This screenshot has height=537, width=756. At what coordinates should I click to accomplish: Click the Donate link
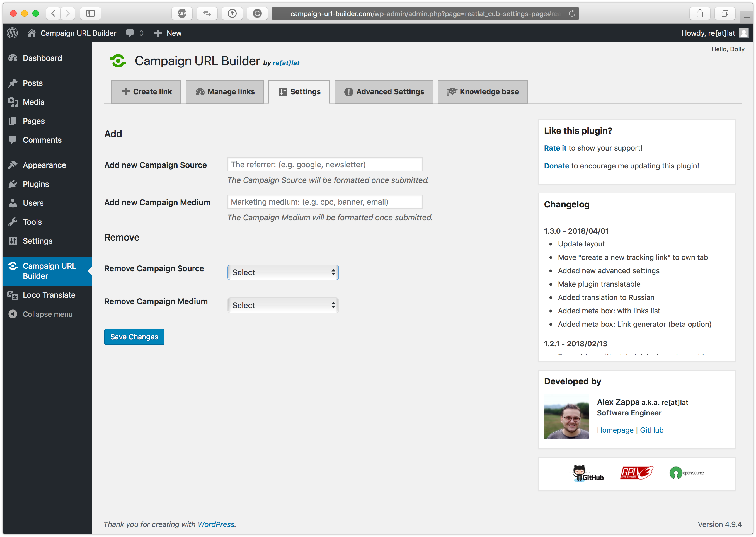tap(556, 166)
